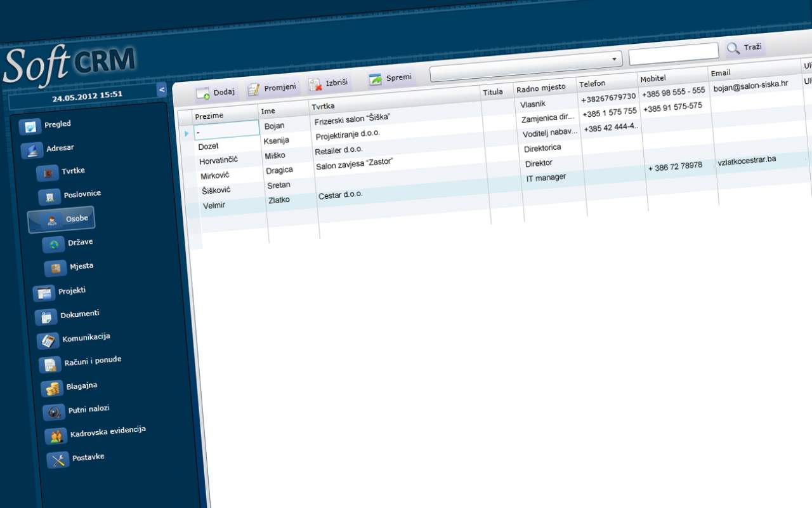Open the Pregled menu item
The width and height of the screenshot is (812, 508).
point(58,124)
